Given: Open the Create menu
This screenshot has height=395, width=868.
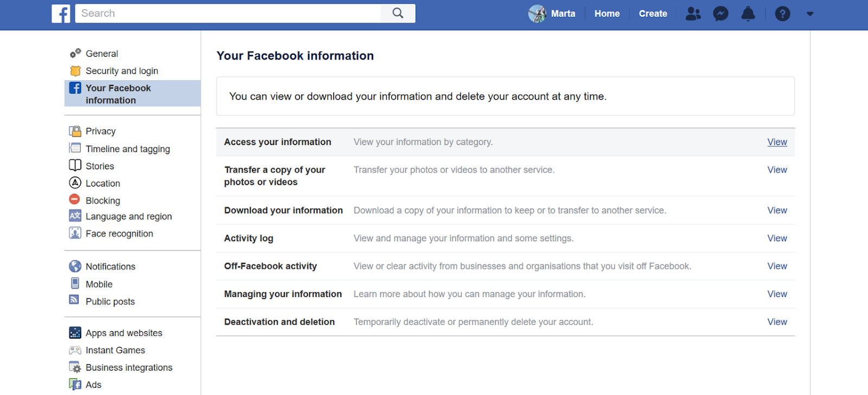Looking at the screenshot, I should point(653,14).
